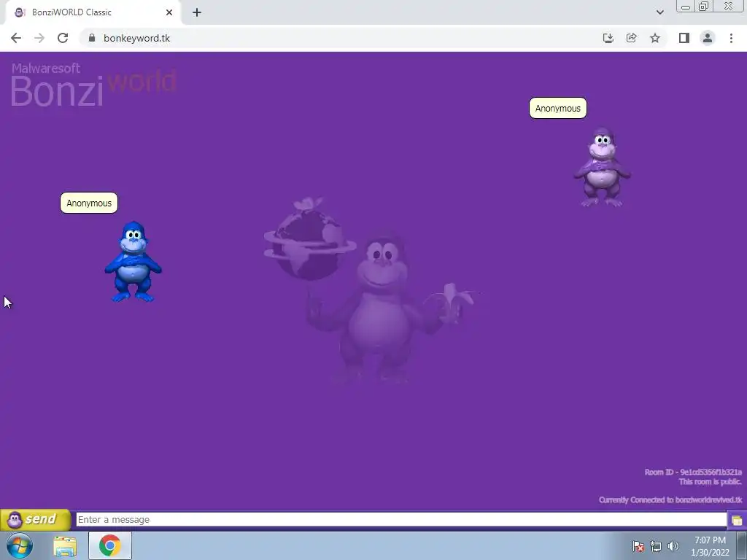Click the browser back arrow

point(16,38)
